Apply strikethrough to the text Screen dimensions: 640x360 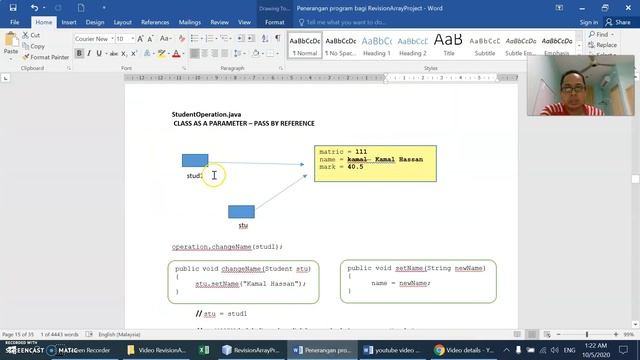tap(113, 53)
